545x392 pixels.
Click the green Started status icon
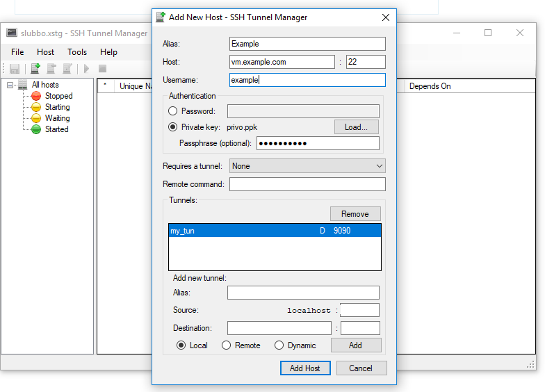(36, 129)
